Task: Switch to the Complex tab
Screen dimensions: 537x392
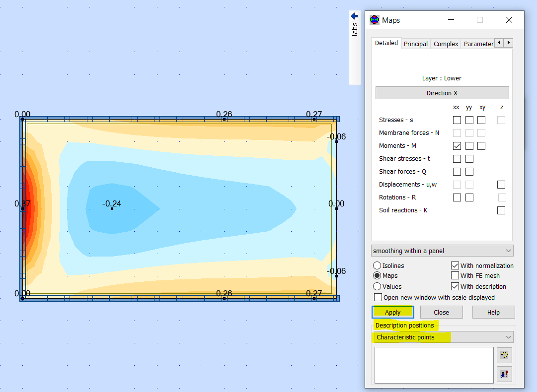Action: [x=445, y=44]
